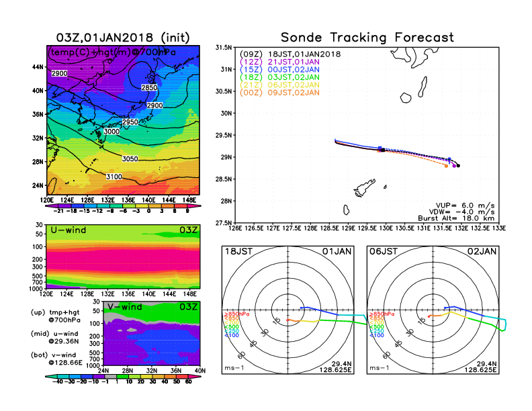Click the "VDW= -4.0 m/s" parameter text

[462, 212]
